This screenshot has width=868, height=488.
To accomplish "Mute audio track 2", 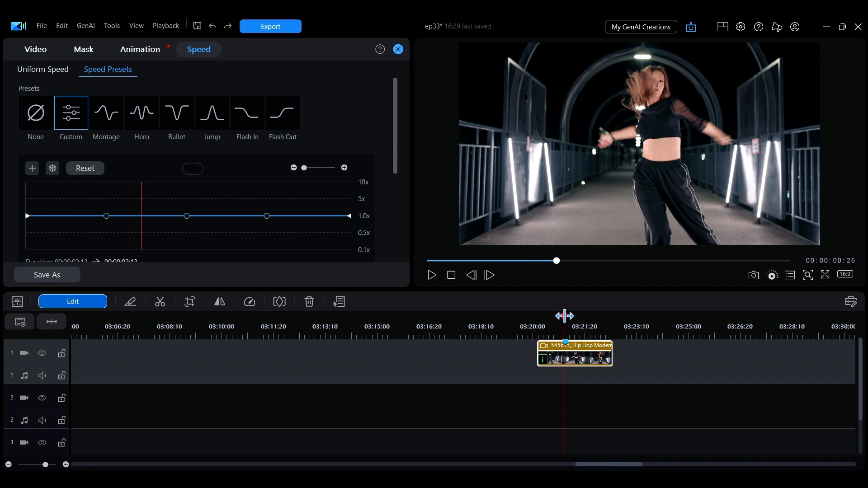I will pyautogui.click(x=42, y=421).
